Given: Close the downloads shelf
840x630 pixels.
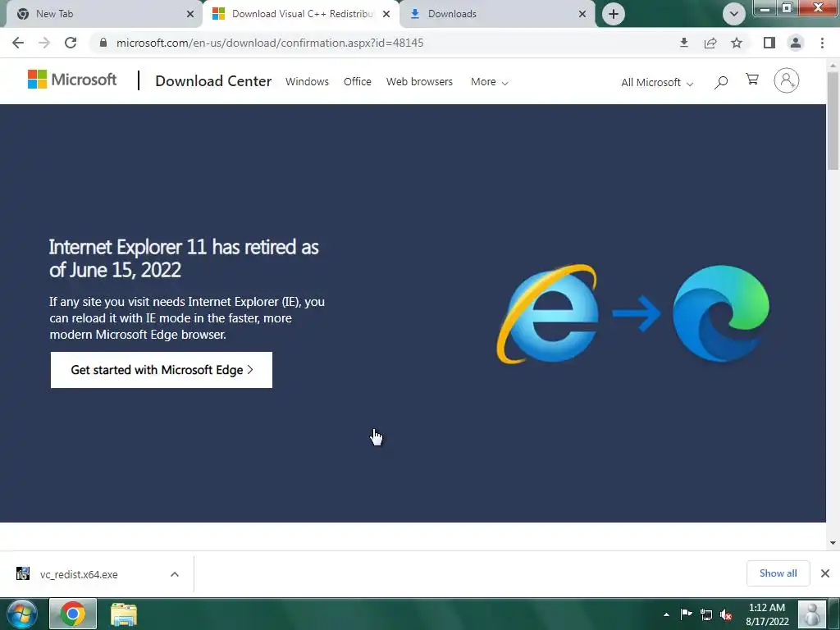Looking at the screenshot, I should click(825, 573).
